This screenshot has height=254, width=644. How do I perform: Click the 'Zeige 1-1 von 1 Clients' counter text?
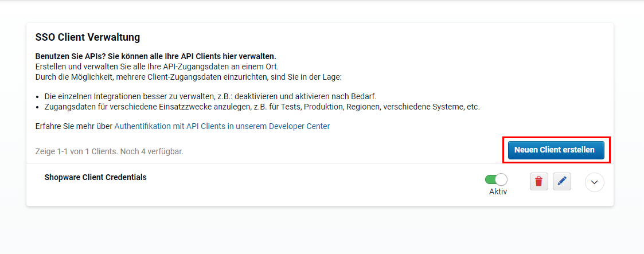point(77,151)
